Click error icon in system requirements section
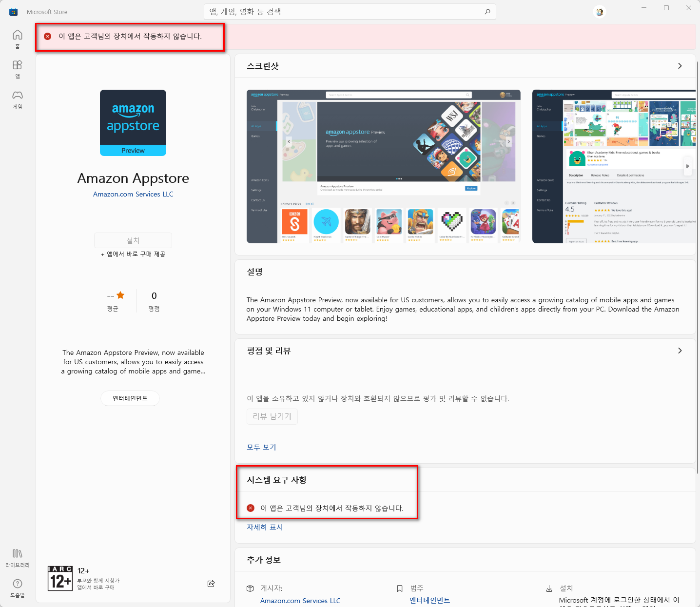Screen dimensions: 700x607 [251, 508]
